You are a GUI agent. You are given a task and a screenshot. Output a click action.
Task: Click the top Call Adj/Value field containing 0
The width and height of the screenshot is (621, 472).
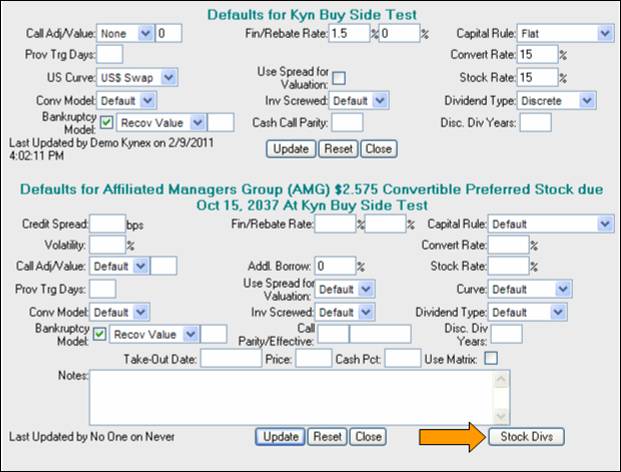[169, 33]
